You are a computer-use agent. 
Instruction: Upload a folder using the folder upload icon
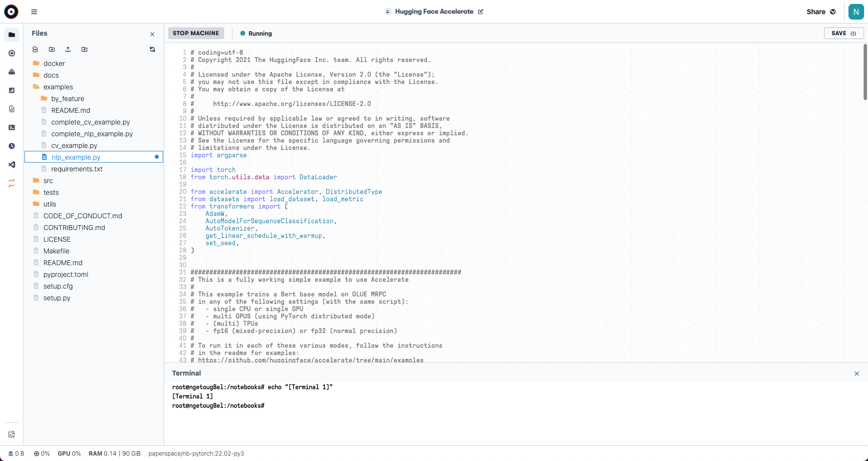point(85,49)
